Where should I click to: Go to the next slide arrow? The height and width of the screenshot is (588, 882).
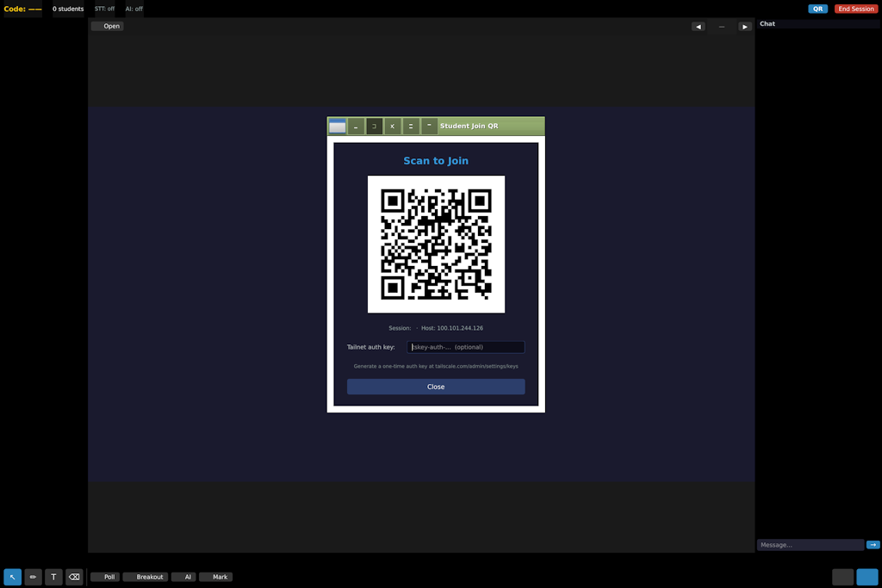point(745,27)
